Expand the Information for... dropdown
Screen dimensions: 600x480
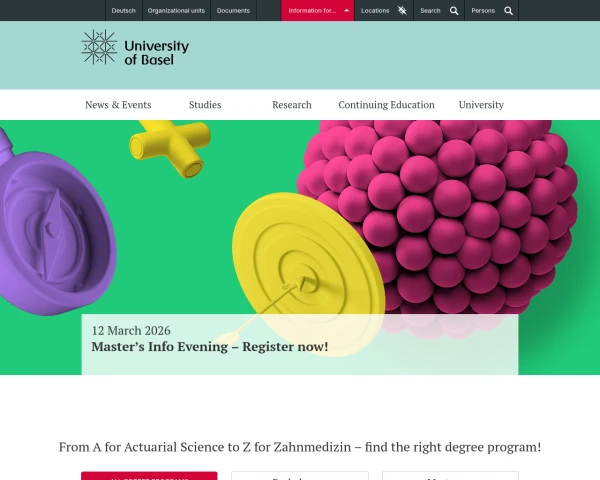(318, 10)
